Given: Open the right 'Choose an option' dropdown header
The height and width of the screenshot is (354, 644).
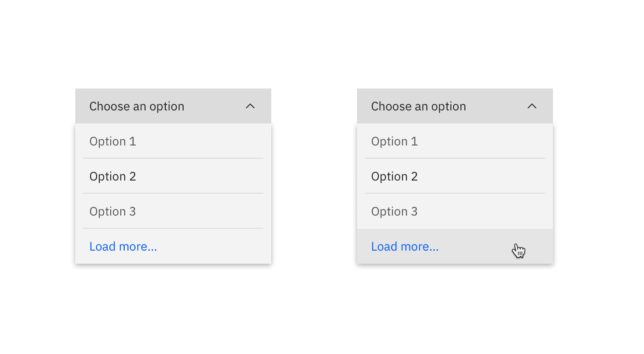Looking at the screenshot, I should pyautogui.click(x=455, y=106).
